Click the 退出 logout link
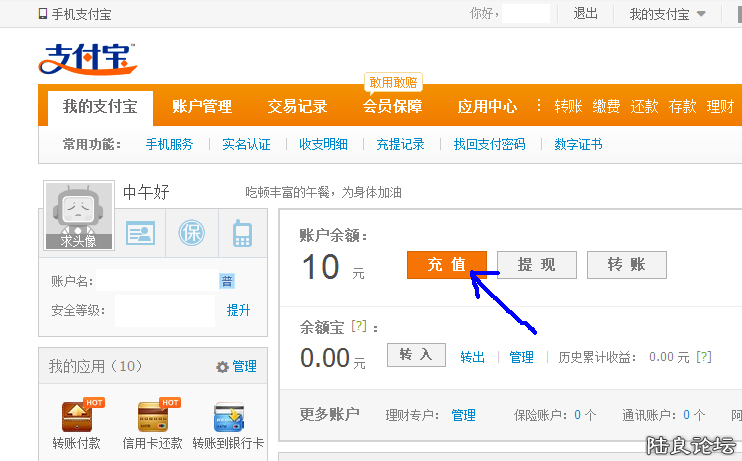Image resolution: width=742 pixels, height=461 pixels. [x=585, y=14]
